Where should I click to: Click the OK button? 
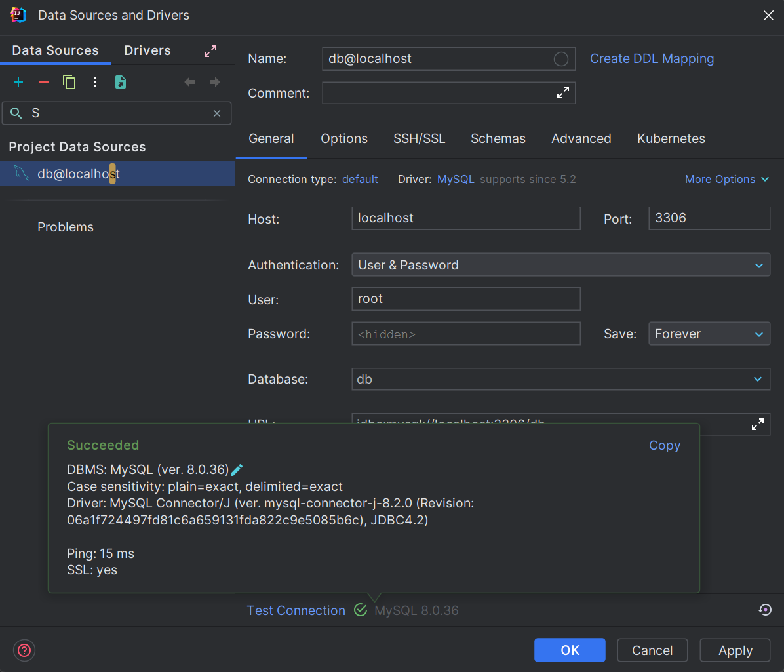point(570,650)
